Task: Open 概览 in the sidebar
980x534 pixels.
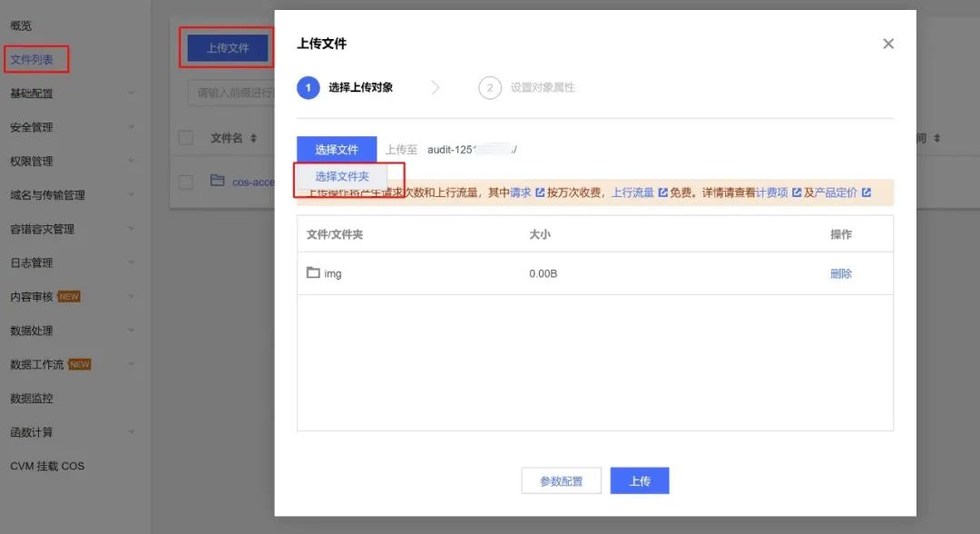Action: [x=21, y=25]
